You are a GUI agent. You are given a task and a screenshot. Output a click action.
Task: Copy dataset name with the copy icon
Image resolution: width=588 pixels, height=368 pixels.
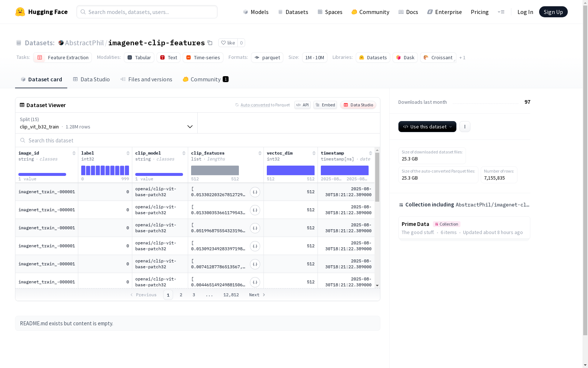[210, 43]
